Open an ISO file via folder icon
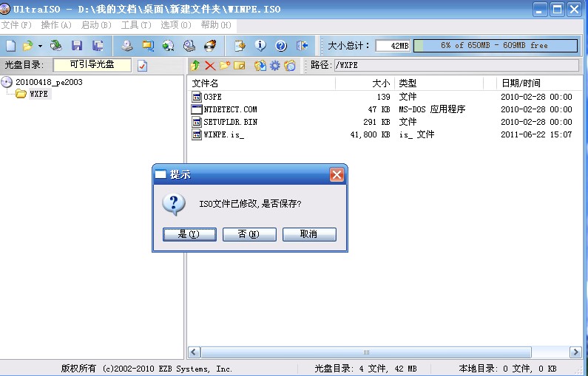Viewport: 588px width, 376px height. click(x=28, y=46)
